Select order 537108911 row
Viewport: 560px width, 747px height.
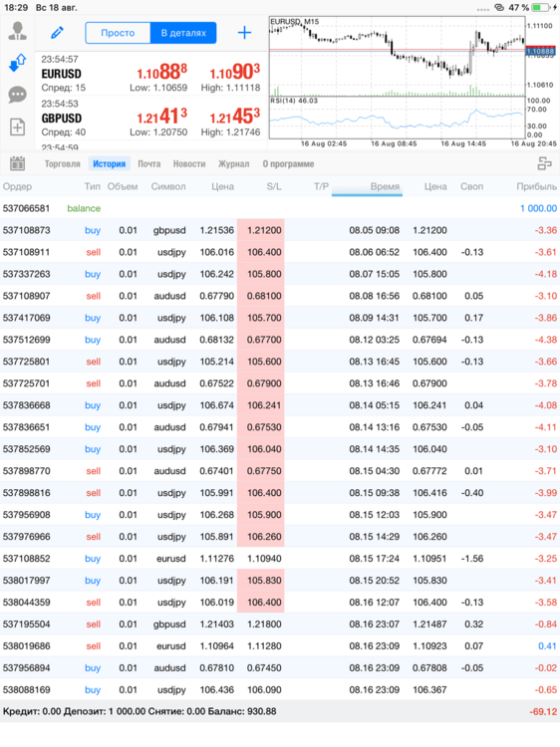point(280,252)
